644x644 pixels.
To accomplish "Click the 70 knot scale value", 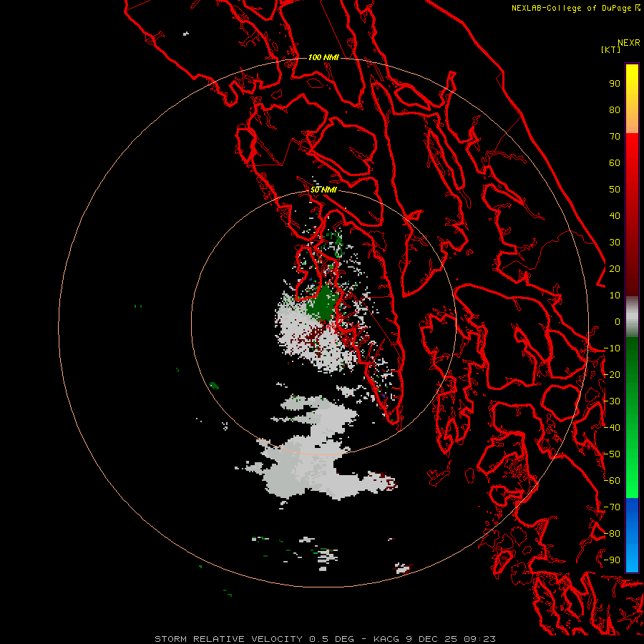I will [615, 137].
